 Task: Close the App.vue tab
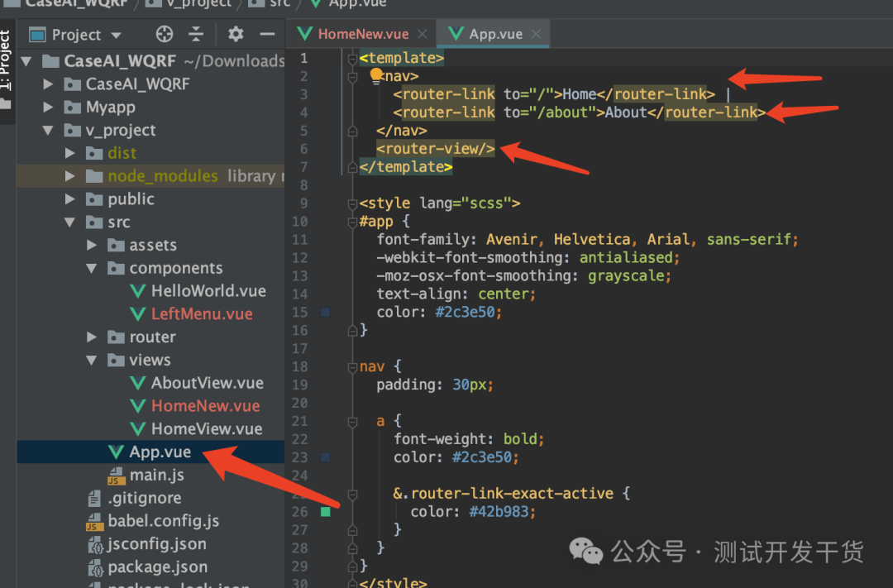coord(536,34)
